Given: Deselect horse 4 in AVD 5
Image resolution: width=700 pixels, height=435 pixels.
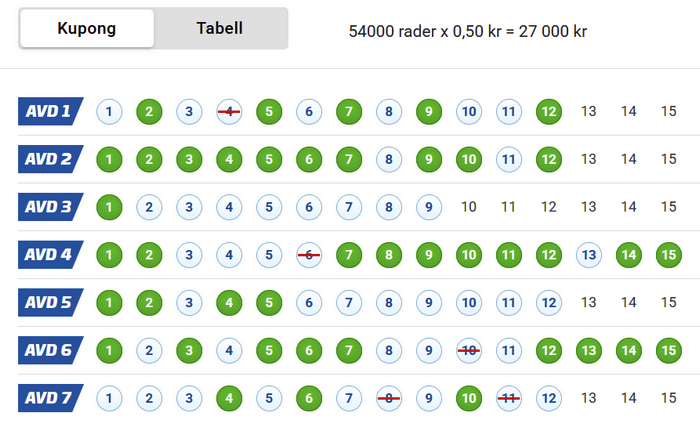Looking at the screenshot, I should (x=229, y=302).
